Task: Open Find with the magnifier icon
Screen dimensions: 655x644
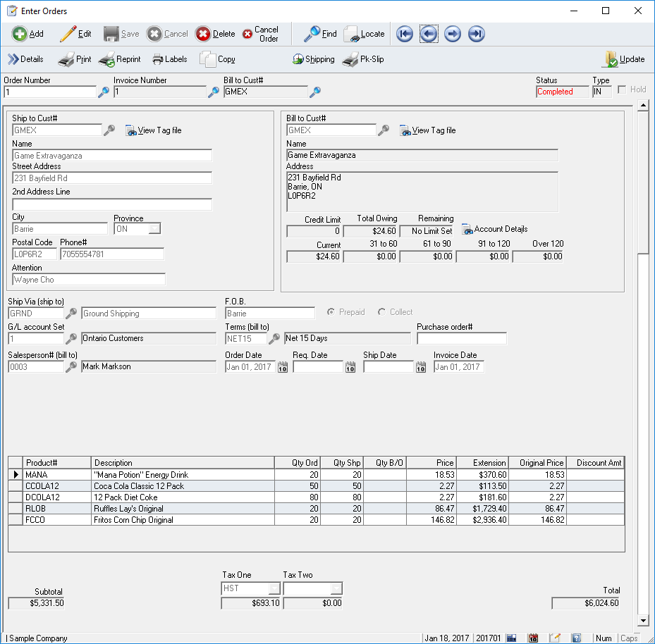Action: tap(312, 34)
